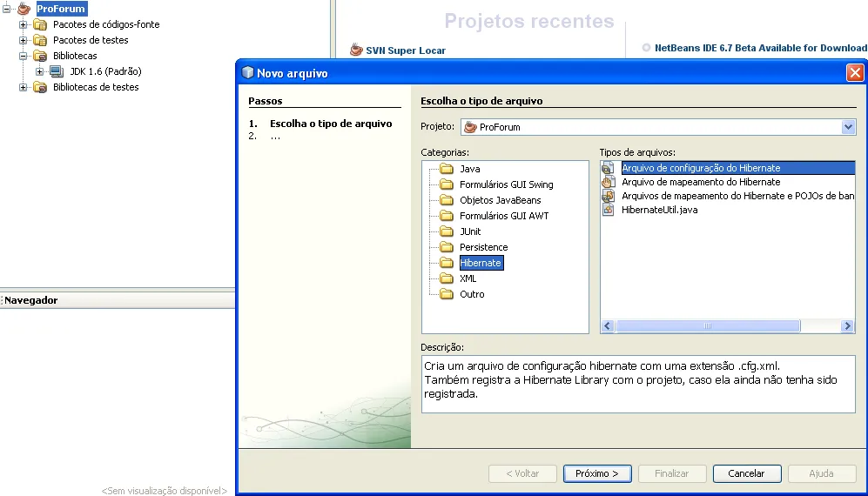Click the Outro category folder icon

[x=447, y=294]
